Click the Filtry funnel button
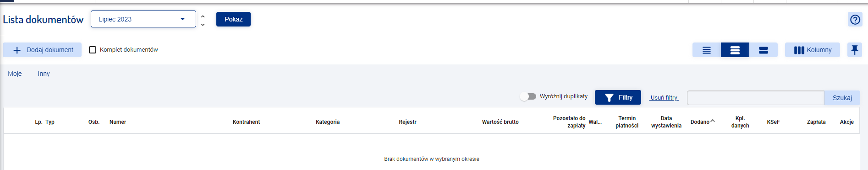This screenshot has height=170, width=868. point(618,97)
